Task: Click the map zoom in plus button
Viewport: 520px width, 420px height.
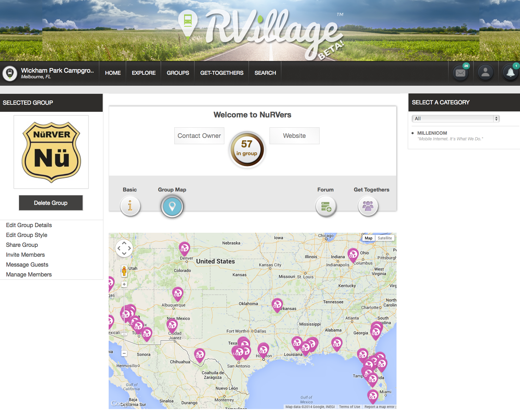Action: pos(124,284)
